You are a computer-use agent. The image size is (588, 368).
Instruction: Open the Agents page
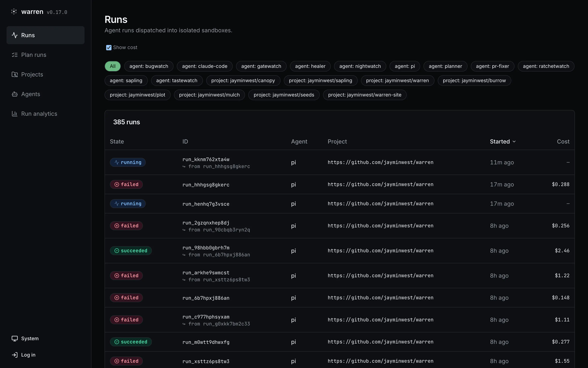[x=46, y=94]
